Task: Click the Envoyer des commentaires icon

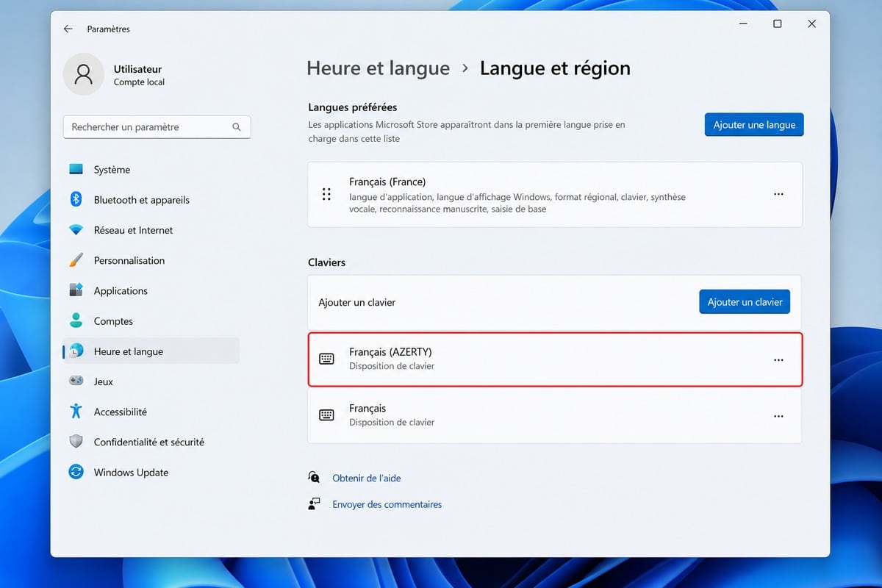Action: coord(315,504)
